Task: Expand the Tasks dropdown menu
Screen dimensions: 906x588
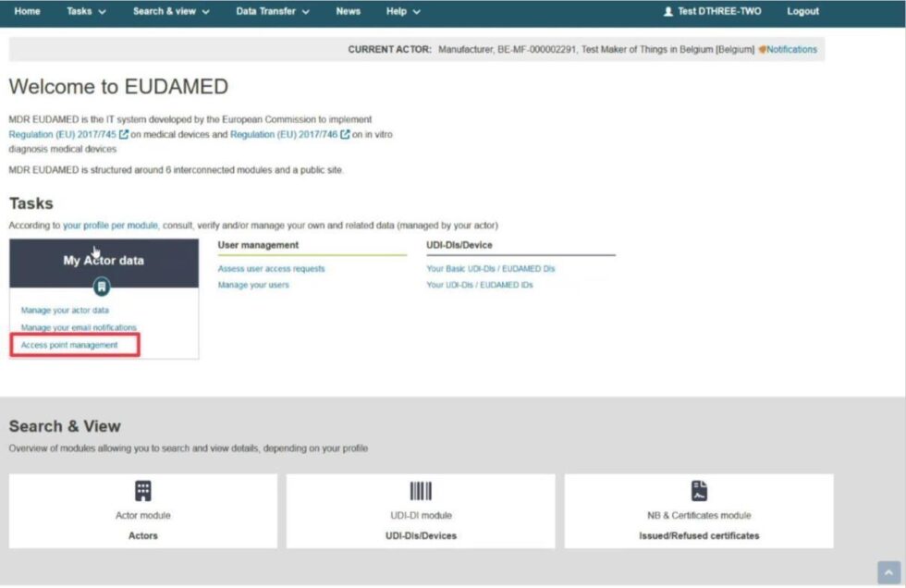Action: [x=85, y=11]
